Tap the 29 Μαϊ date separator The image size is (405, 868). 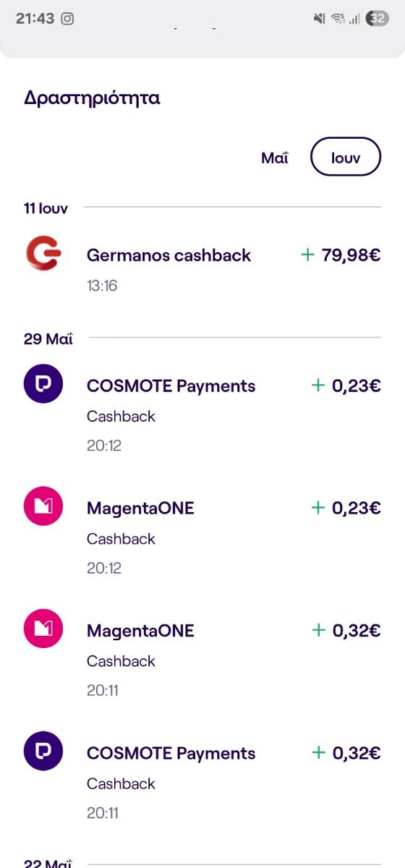(x=48, y=339)
